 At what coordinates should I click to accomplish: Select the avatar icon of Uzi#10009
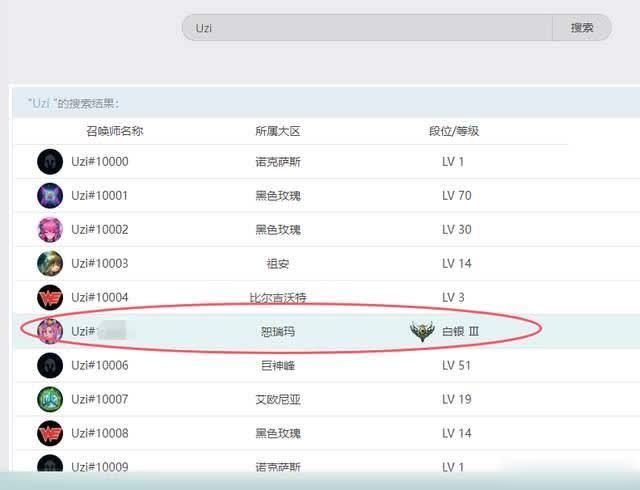pyautogui.click(x=50, y=467)
